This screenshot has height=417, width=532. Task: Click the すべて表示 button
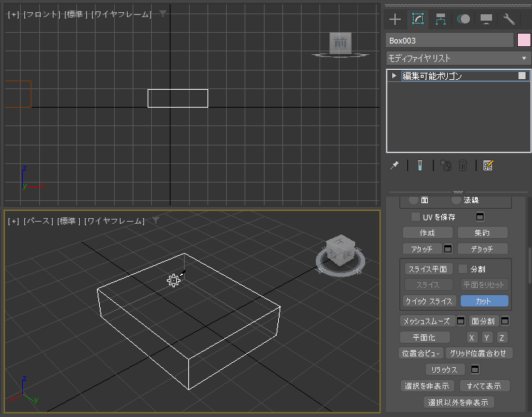coord(484,386)
